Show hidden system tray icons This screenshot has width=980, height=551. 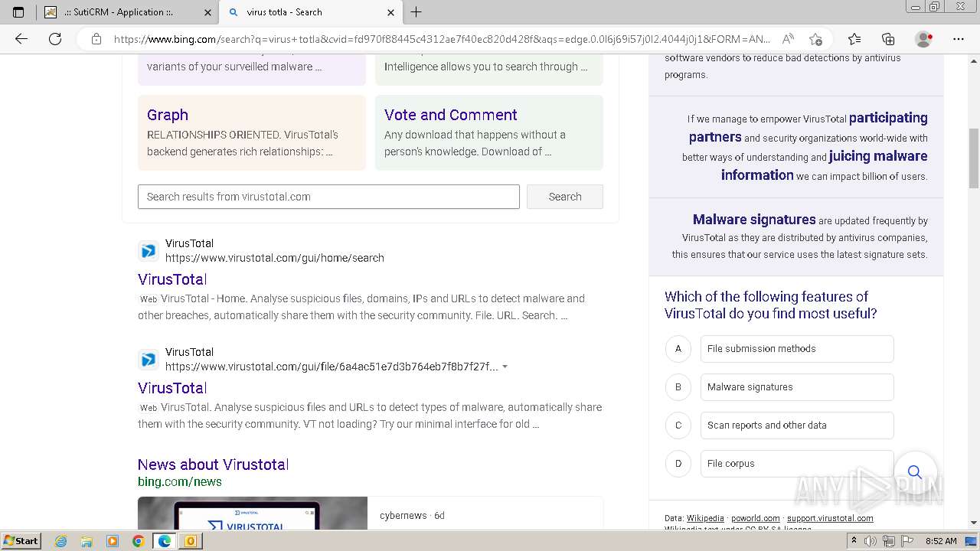click(x=854, y=541)
